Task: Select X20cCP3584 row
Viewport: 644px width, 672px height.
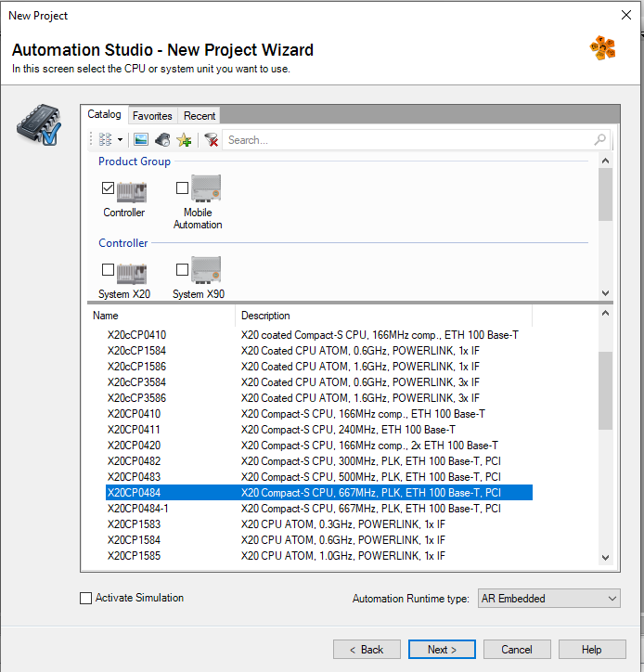Action: coord(319,381)
